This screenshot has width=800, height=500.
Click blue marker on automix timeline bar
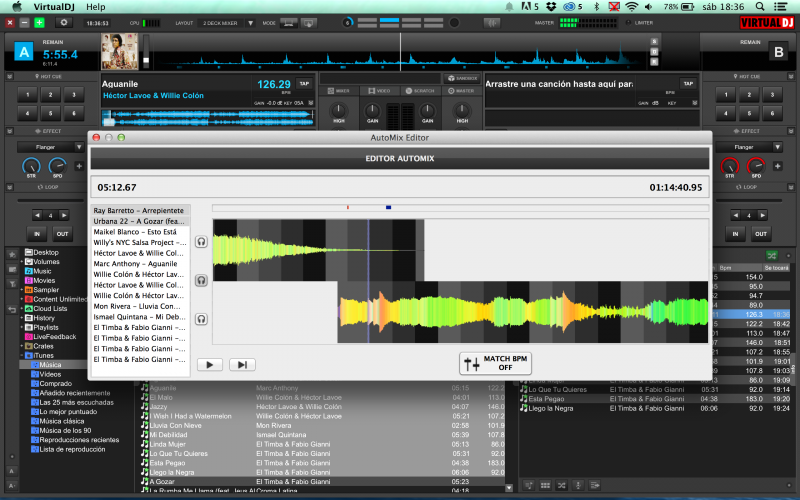388,208
